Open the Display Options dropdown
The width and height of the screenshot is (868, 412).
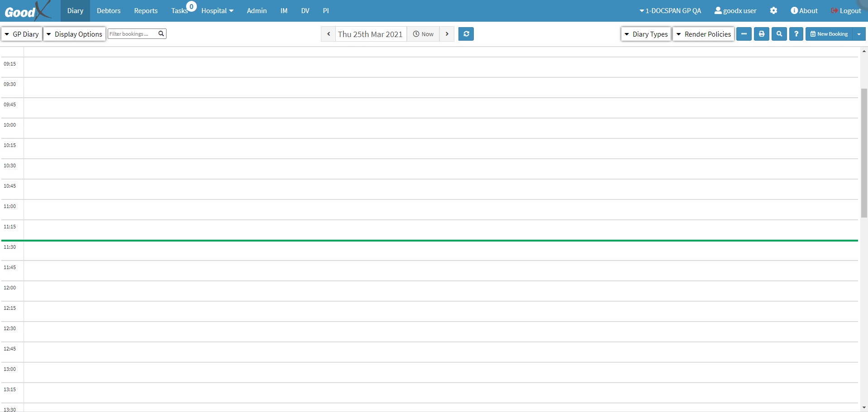pyautogui.click(x=75, y=34)
